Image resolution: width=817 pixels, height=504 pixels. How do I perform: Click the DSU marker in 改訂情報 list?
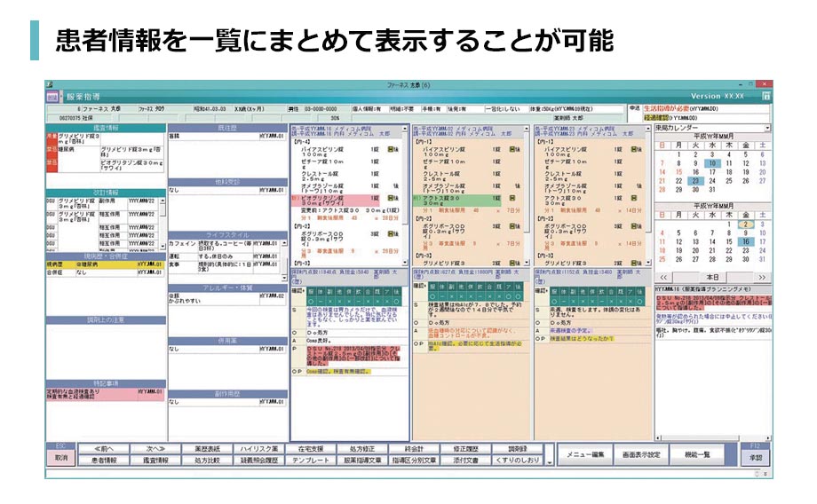click(52, 202)
